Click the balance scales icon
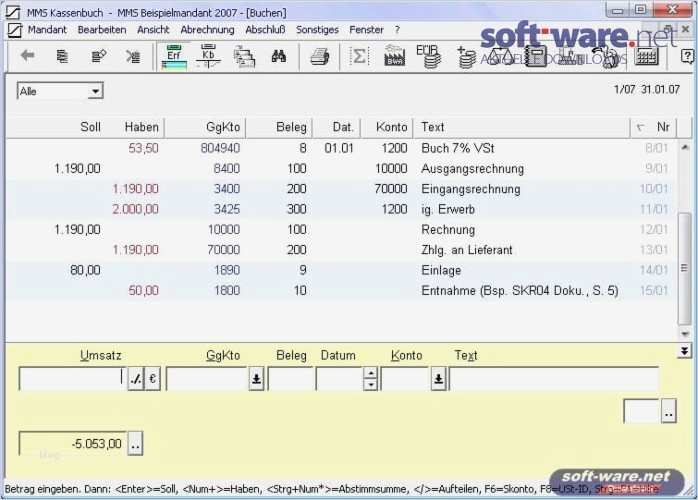The height and width of the screenshot is (500, 698). 500,57
